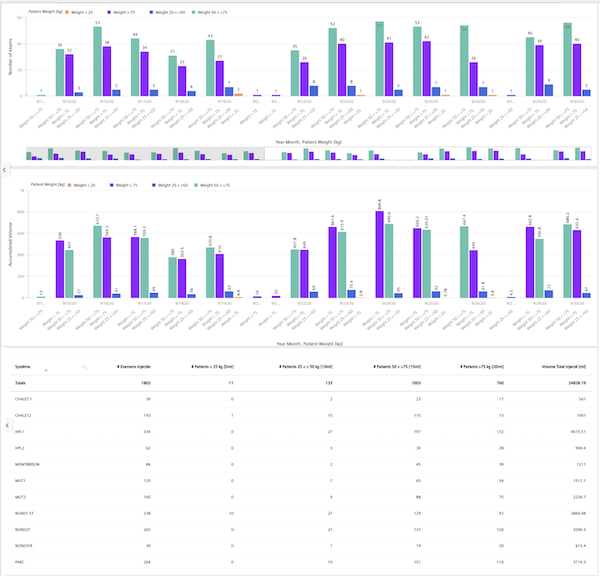The image size is (600, 576).
Task: Click teal Weight 50 < <75 marker in events chart
Action: tap(195, 9)
